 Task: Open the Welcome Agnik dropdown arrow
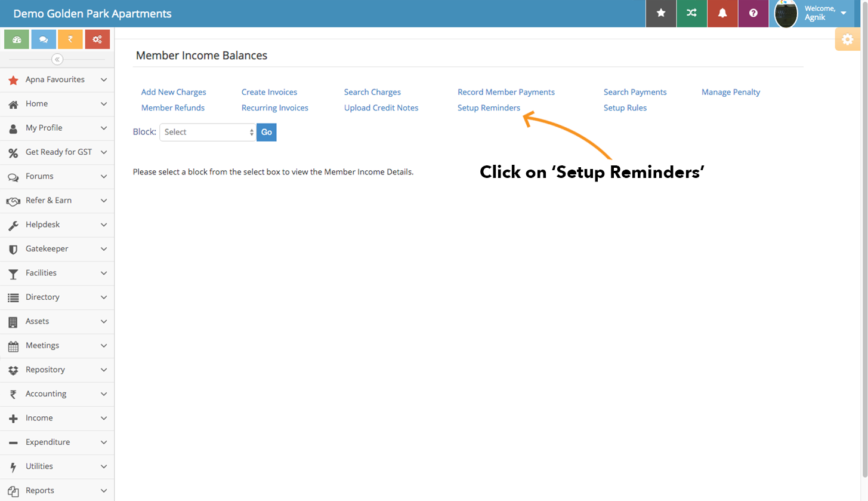842,13
